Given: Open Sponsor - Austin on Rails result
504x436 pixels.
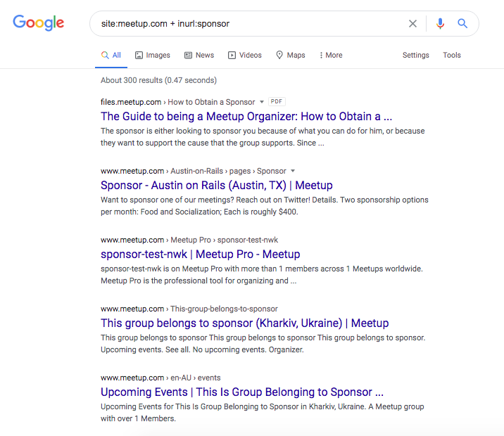Looking at the screenshot, I should click(216, 185).
